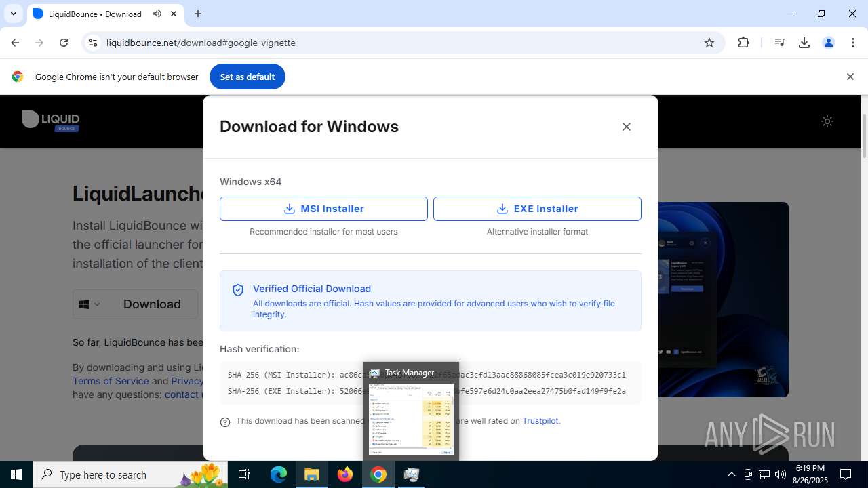Show hidden system tray icons
Image resolution: width=868 pixels, height=488 pixels.
click(x=731, y=474)
